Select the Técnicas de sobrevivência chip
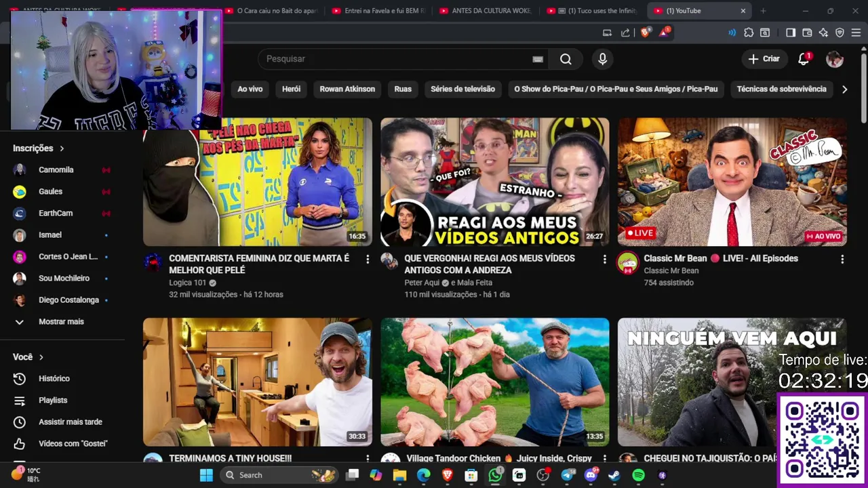Viewport: 868px width, 488px height. point(781,89)
